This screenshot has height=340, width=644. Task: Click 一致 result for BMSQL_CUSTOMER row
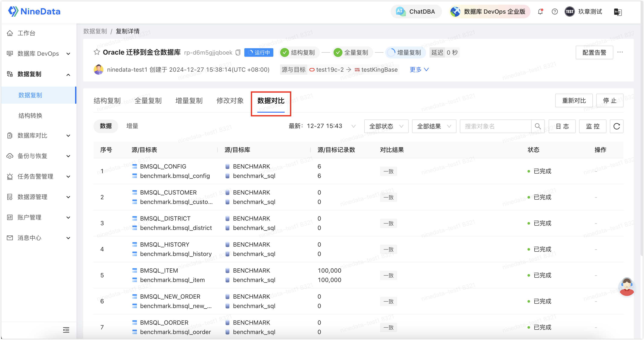[x=389, y=197]
